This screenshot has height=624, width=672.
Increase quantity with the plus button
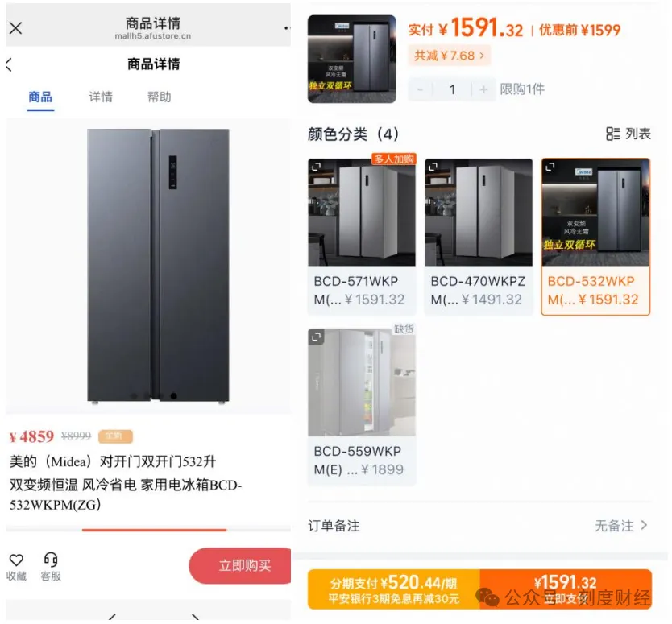pos(483,89)
